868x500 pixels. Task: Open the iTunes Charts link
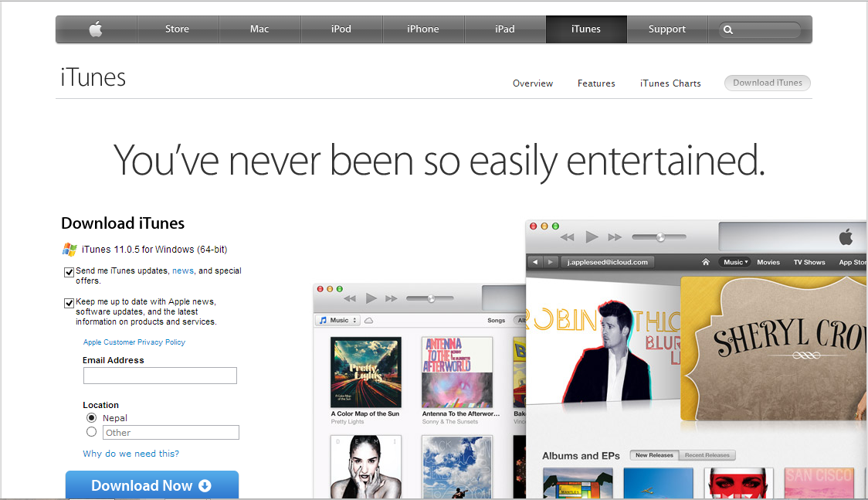(x=670, y=83)
